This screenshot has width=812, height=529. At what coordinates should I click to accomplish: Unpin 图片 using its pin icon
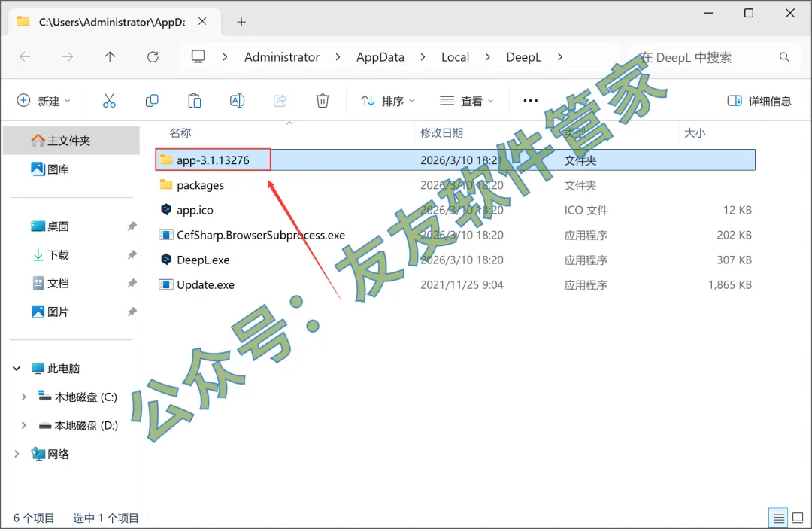tap(132, 312)
